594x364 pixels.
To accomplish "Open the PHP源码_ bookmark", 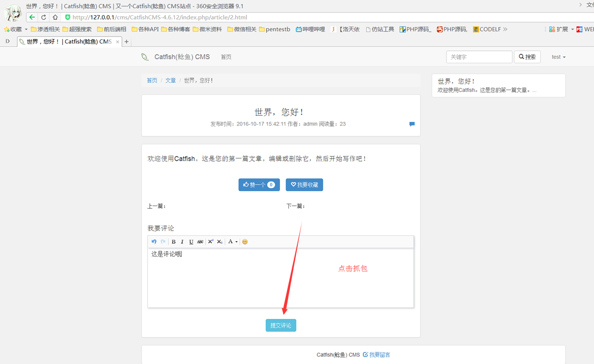I will point(415,29).
